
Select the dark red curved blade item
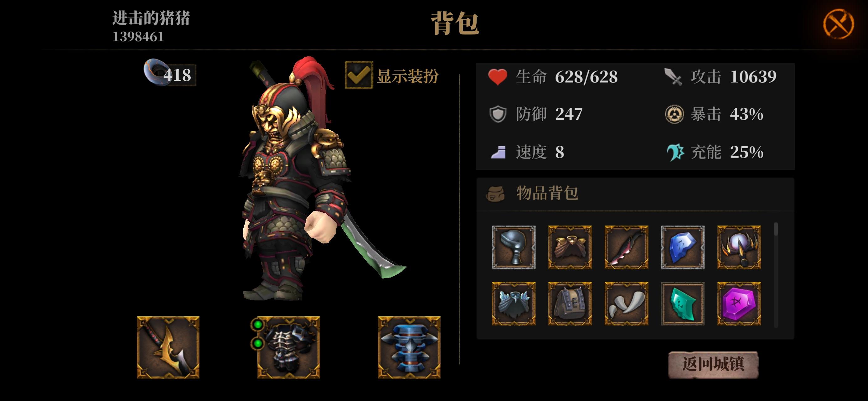pyautogui.click(x=626, y=247)
